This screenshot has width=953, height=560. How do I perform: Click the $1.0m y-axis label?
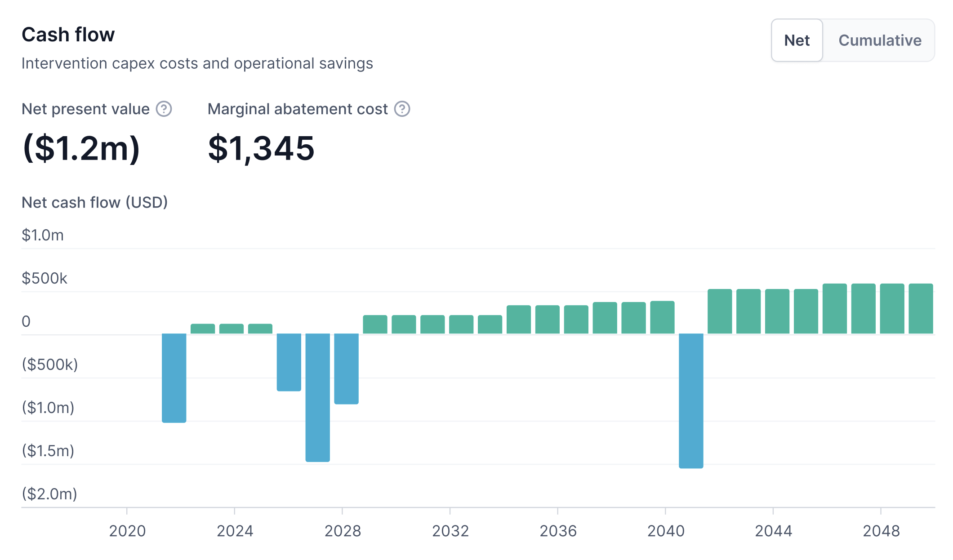coord(43,235)
